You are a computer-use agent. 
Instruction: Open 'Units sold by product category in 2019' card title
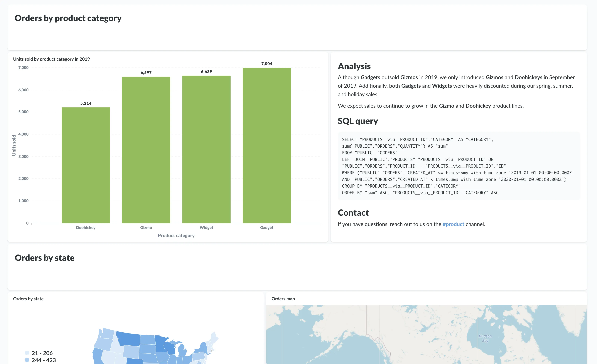pos(51,59)
